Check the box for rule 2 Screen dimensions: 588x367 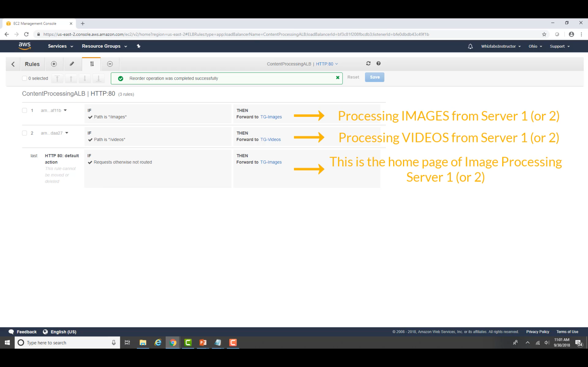point(25,133)
